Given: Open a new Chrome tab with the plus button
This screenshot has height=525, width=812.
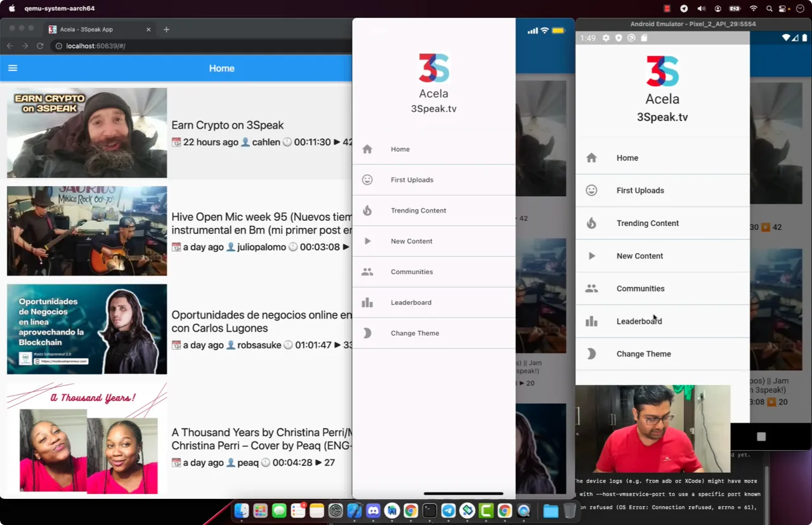Looking at the screenshot, I should pos(166,29).
